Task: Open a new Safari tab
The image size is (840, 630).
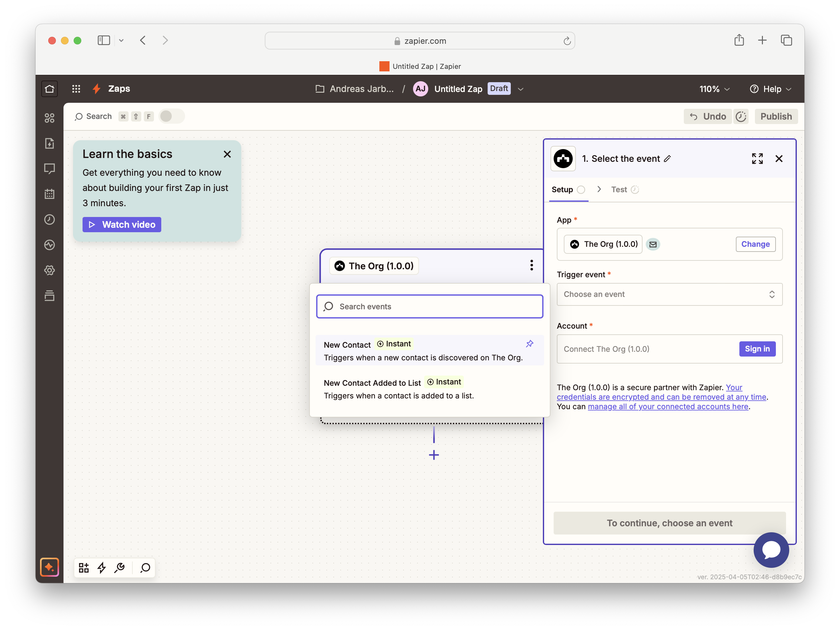Action: click(762, 40)
